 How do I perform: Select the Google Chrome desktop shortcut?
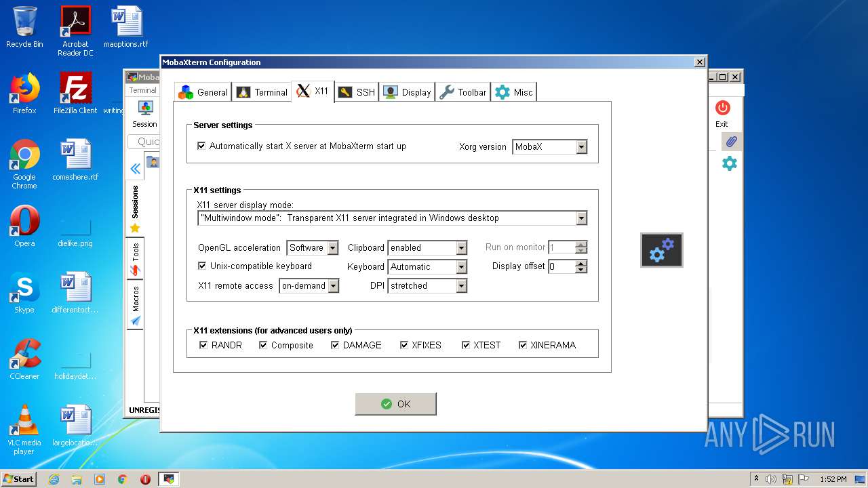click(x=24, y=164)
